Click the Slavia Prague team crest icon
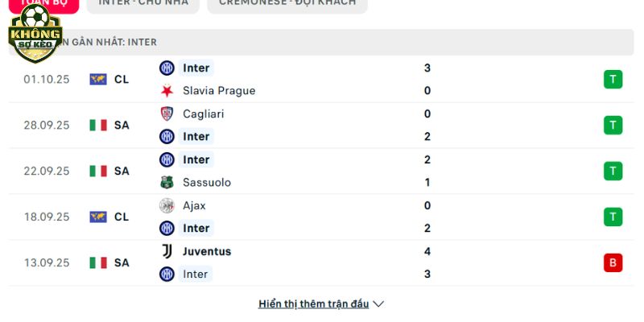Screen dimensions: 644x322 (x=167, y=91)
